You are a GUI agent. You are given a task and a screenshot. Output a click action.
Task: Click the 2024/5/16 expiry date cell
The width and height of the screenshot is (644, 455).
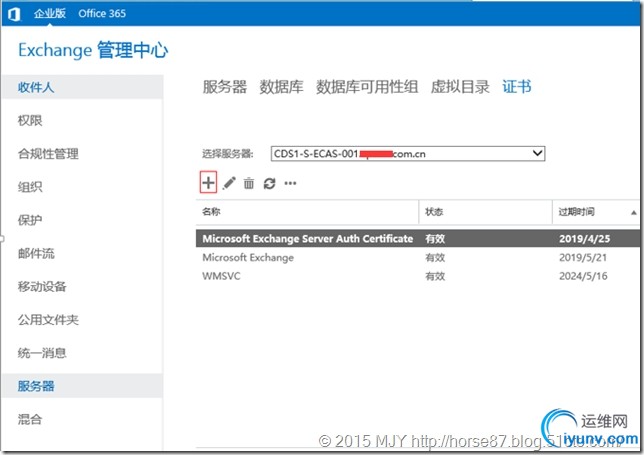(x=583, y=276)
